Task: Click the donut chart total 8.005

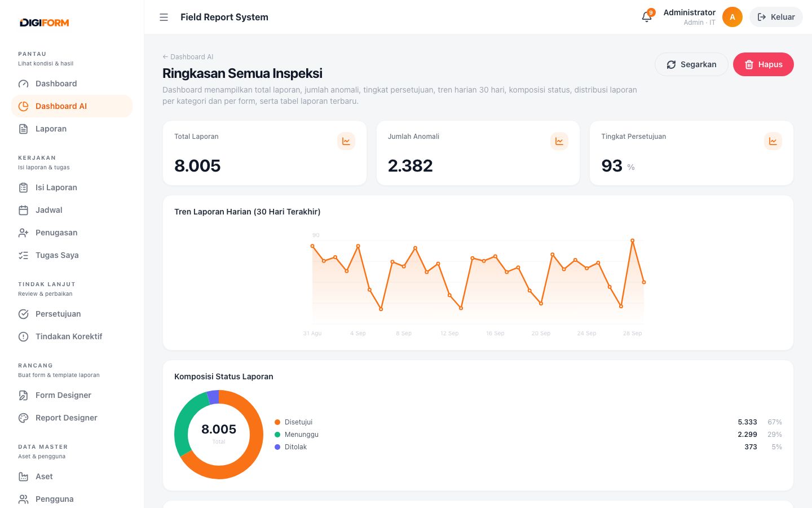Action: pyautogui.click(x=219, y=430)
